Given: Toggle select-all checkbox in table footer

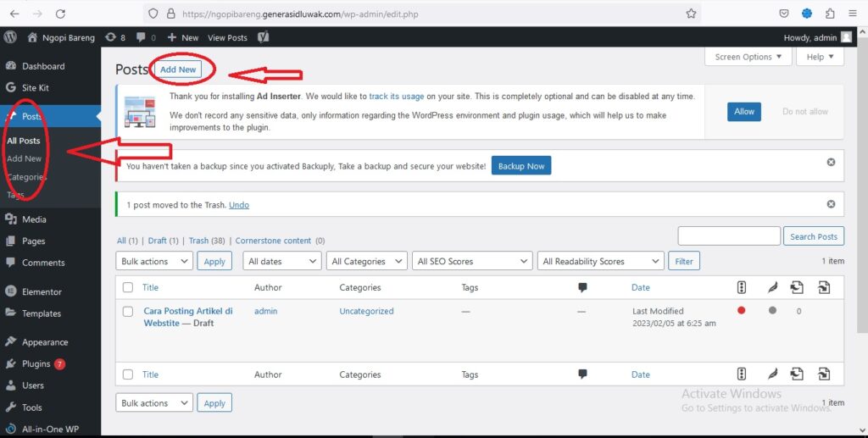Looking at the screenshot, I should point(128,374).
